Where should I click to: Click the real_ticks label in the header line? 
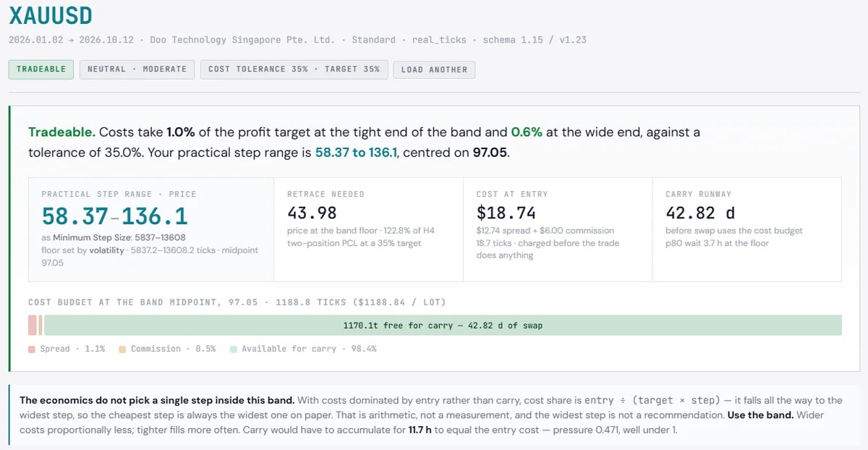tap(439, 40)
